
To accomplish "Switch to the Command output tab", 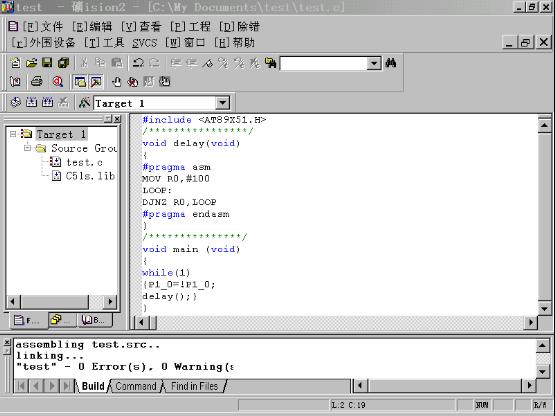I will tap(136, 386).
